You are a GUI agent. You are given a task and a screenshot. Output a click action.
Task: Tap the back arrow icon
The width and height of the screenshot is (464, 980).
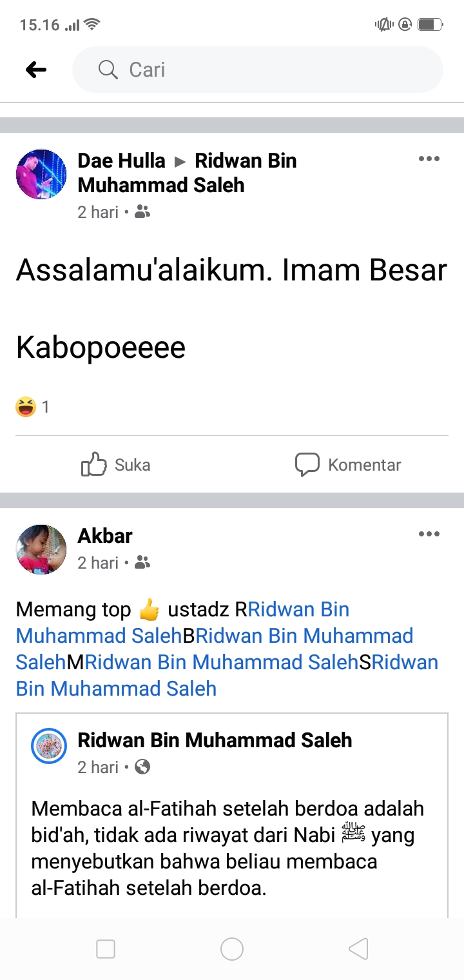36,70
